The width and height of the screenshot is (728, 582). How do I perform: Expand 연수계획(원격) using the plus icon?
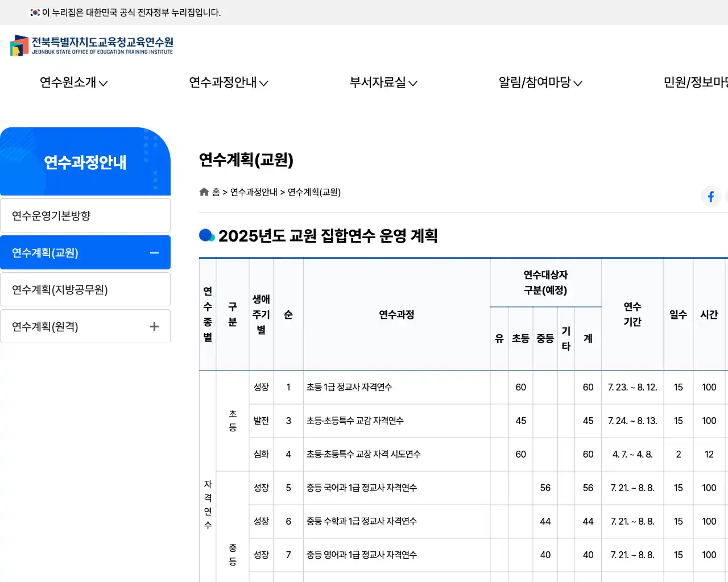pos(154,326)
